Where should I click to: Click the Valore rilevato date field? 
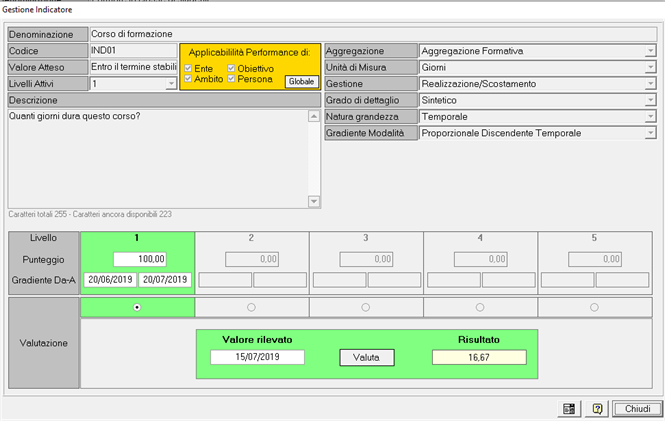[x=257, y=357]
